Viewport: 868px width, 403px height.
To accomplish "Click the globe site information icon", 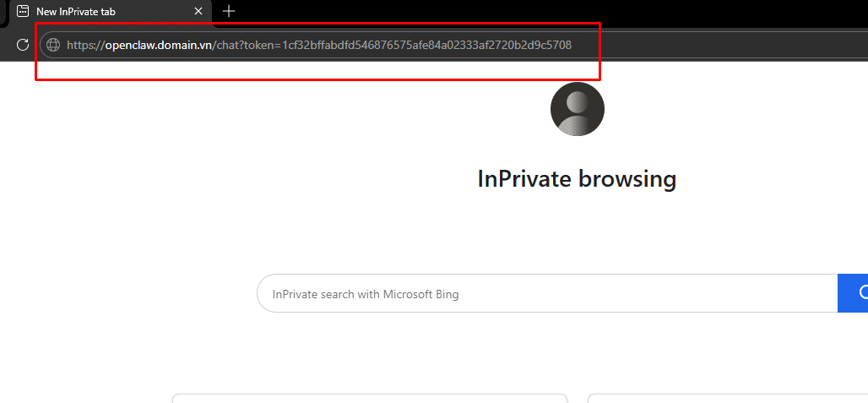I will pyautogui.click(x=53, y=45).
